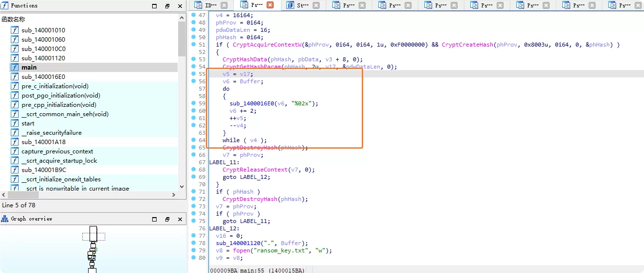
Task: Select the start function in the list
Action: click(28, 124)
